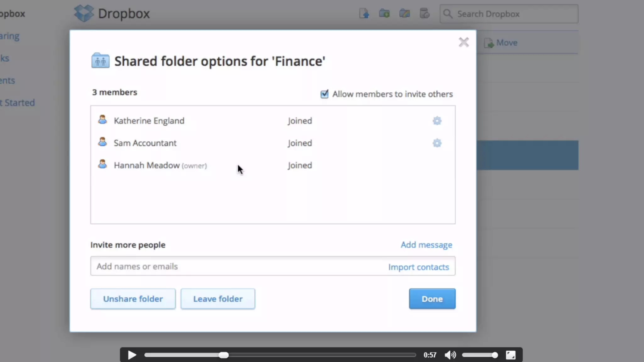Open the Sharing sidebar item
The width and height of the screenshot is (644, 362).
pyautogui.click(x=10, y=36)
